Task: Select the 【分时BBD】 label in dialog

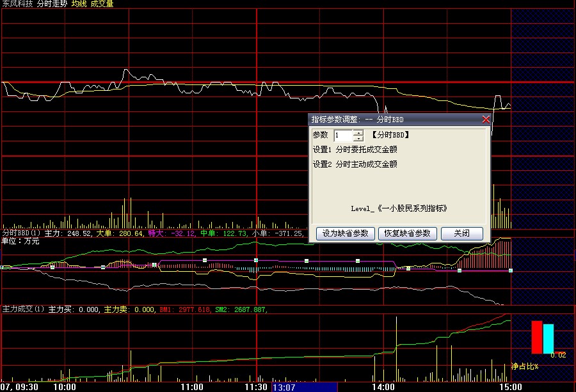Action: 390,135
